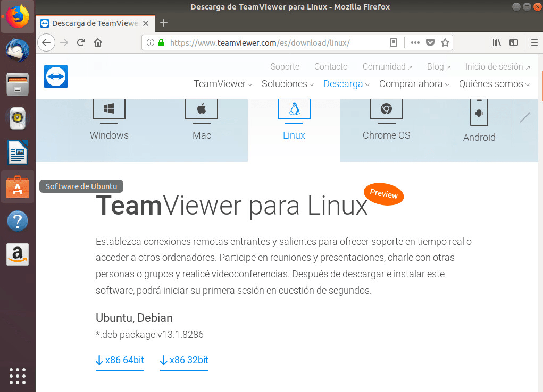Image resolution: width=543 pixels, height=392 pixels.
Task: Expand the Quiénes somos dropdown
Action: click(490, 84)
